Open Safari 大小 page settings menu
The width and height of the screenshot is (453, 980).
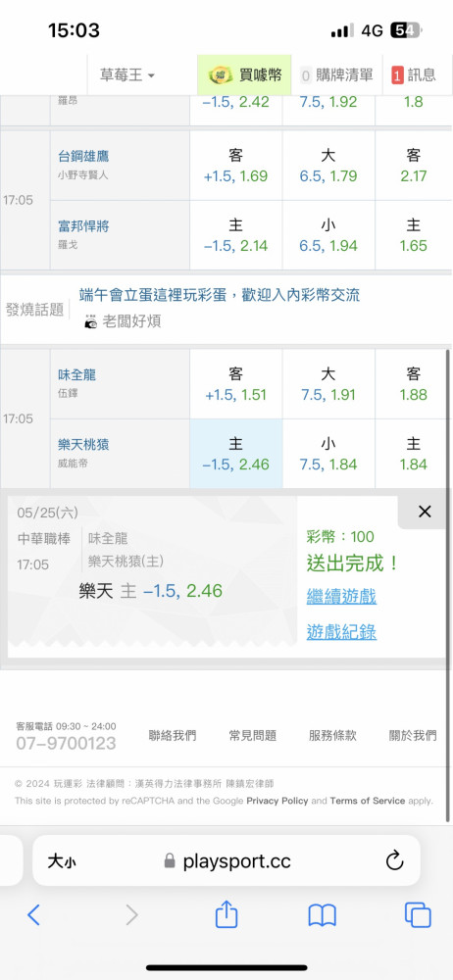point(62,861)
